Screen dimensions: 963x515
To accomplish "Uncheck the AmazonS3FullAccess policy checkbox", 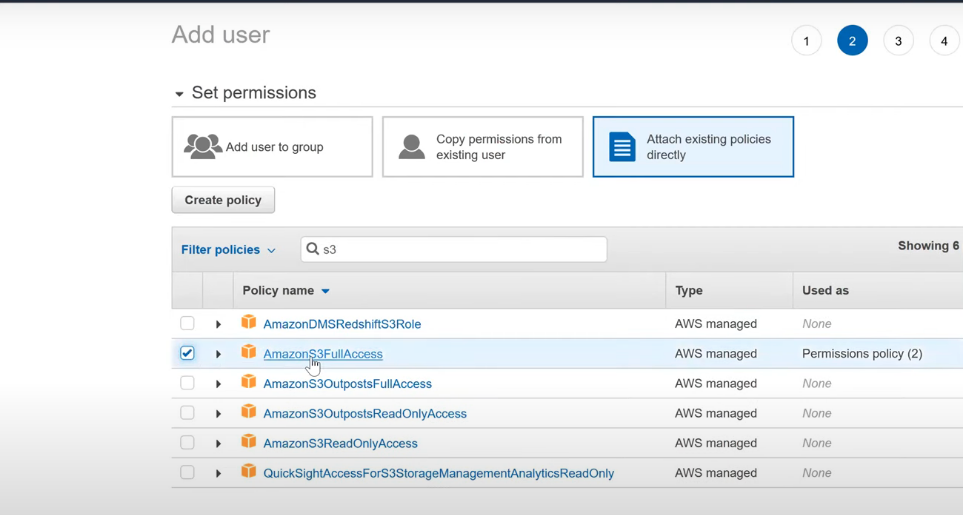I will tap(187, 353).
